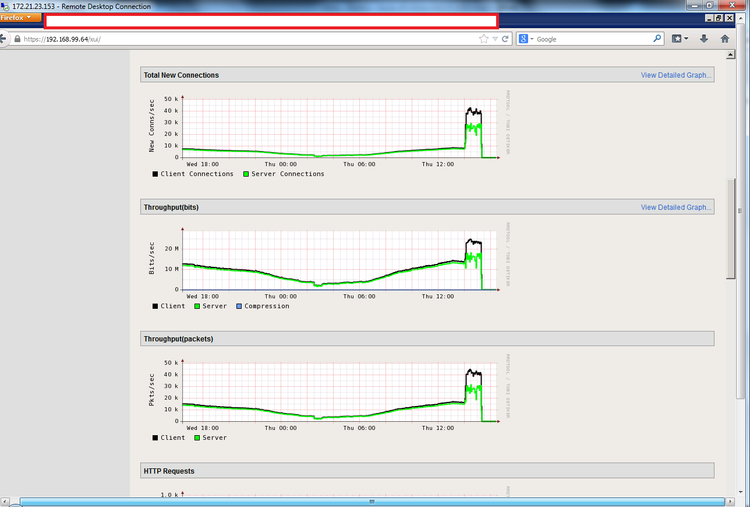
Task: Minimize the Firefox window inside remote session
Action: 709,18
